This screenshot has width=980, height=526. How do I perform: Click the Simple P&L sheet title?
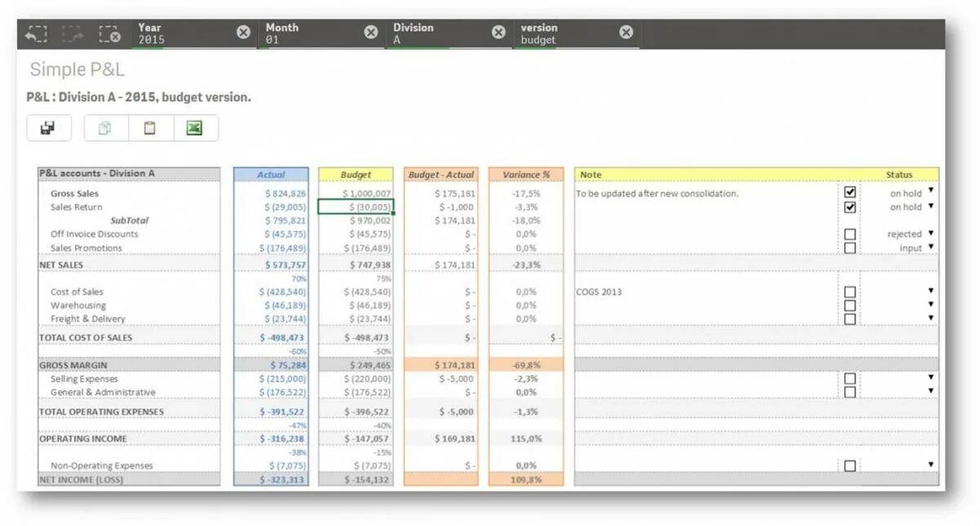point(78,70)
